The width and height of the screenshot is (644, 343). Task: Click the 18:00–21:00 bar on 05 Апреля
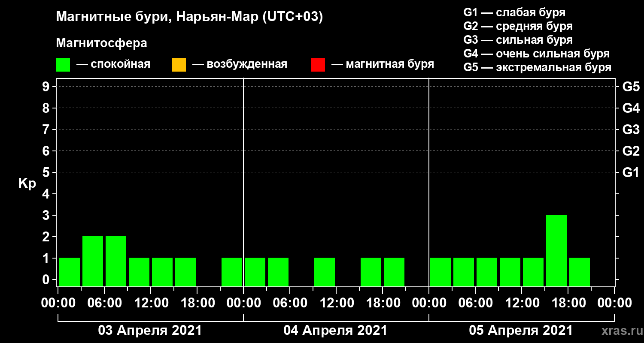[580, 272]
